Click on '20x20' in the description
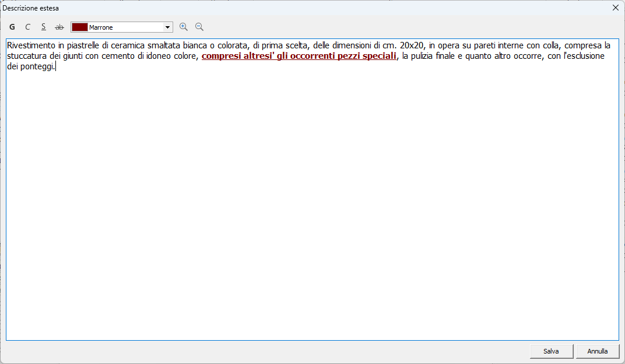 [412, 45]
